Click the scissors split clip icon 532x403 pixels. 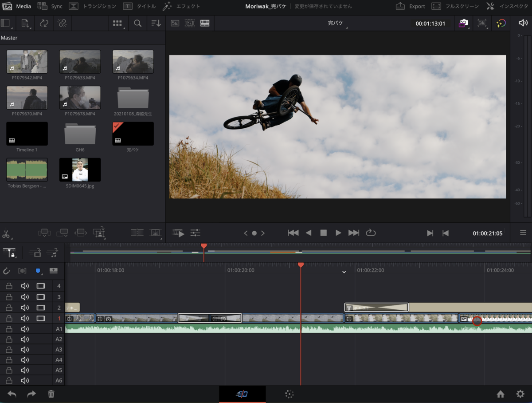(x=6, y=233)
